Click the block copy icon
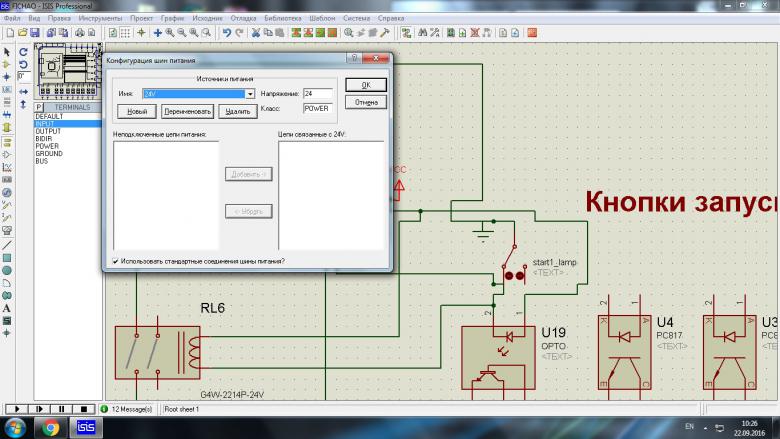 296,33
